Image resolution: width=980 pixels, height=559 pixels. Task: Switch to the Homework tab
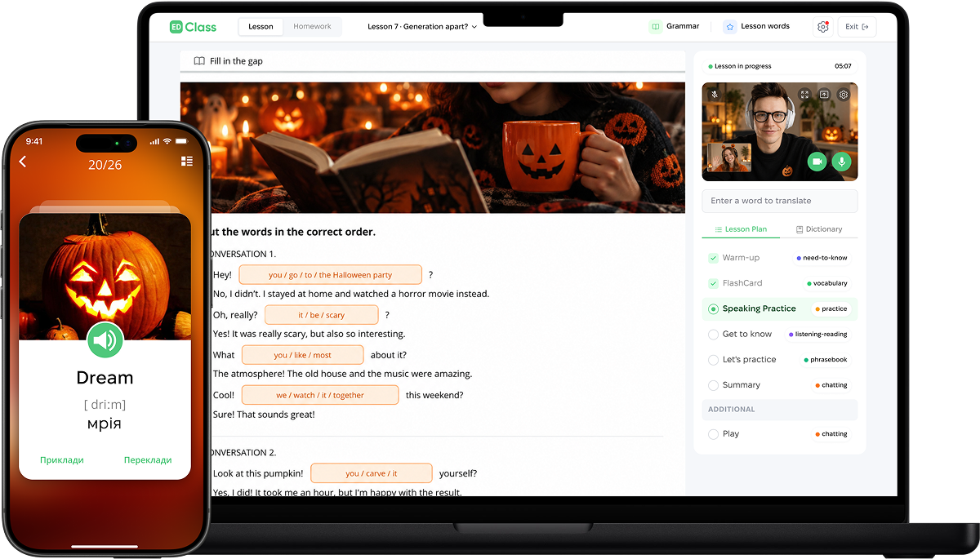click(312, 27)
